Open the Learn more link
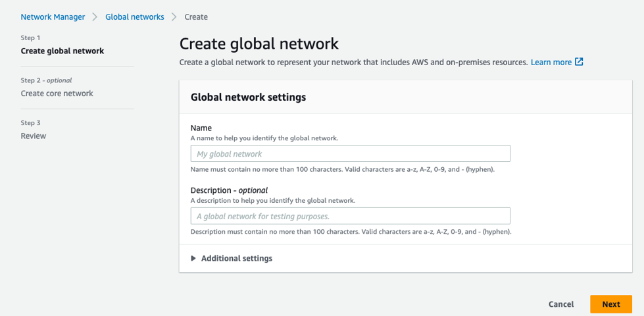This screenshot has height=316, width=644. coord(551,62)
